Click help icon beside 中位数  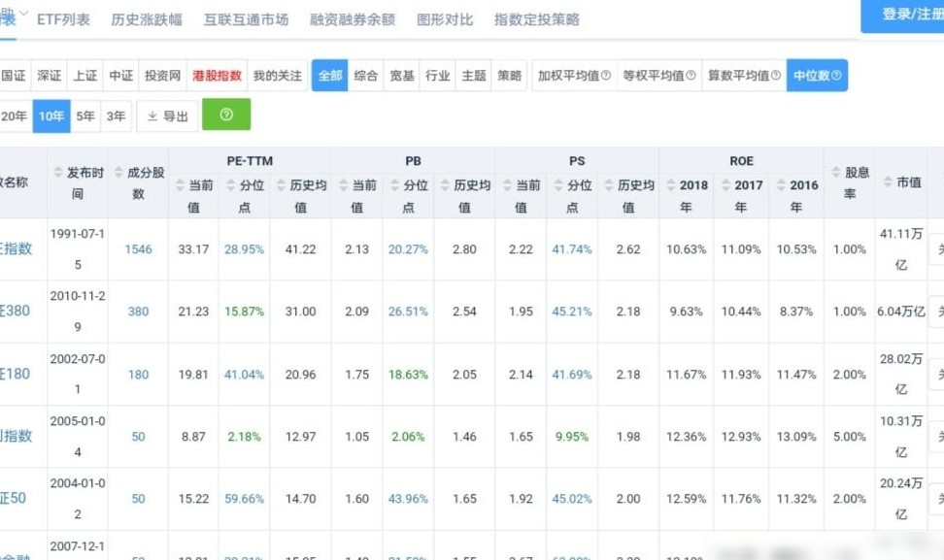[x=836, y=75]
